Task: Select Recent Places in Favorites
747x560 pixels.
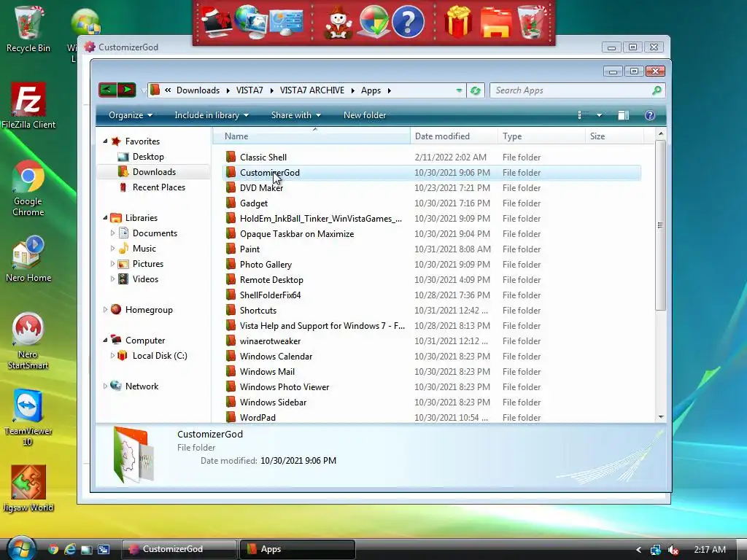Action: pyautogui.click(x=158, y=187)
